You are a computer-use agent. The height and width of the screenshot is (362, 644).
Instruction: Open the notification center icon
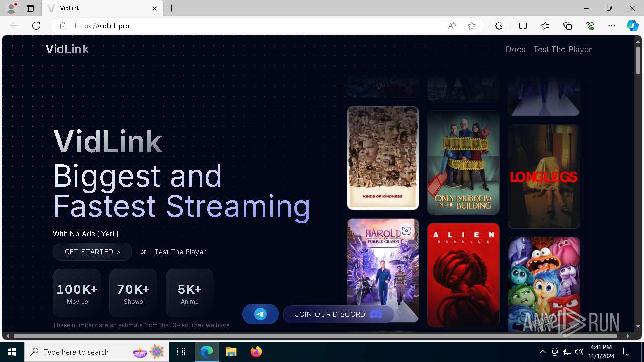click(x=628, y=352)
